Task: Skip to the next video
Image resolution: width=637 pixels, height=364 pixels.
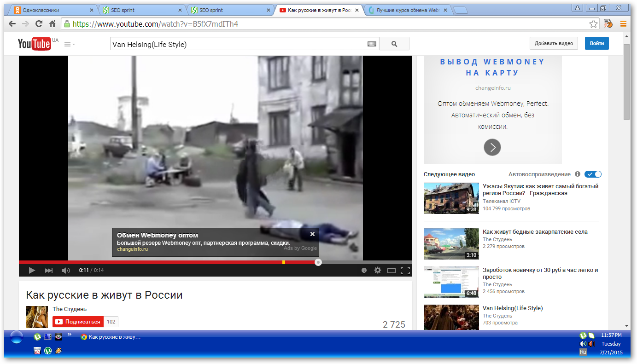Action: click(x=48, y=271)
